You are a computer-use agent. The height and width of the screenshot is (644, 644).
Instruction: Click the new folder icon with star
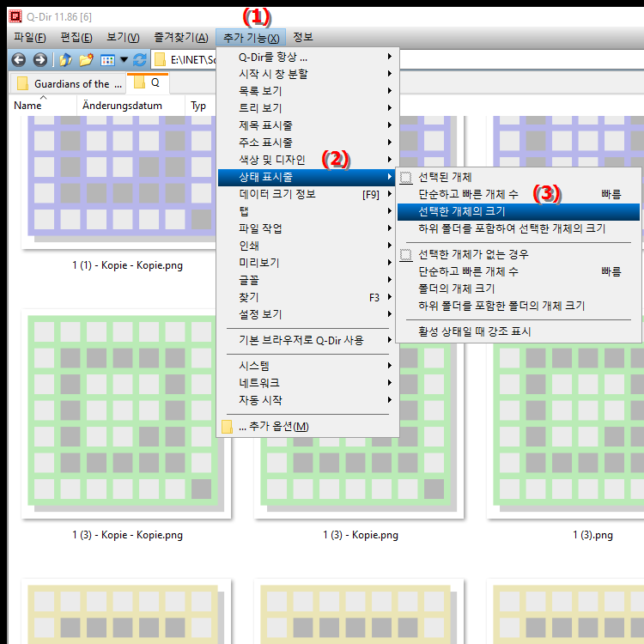86,60
